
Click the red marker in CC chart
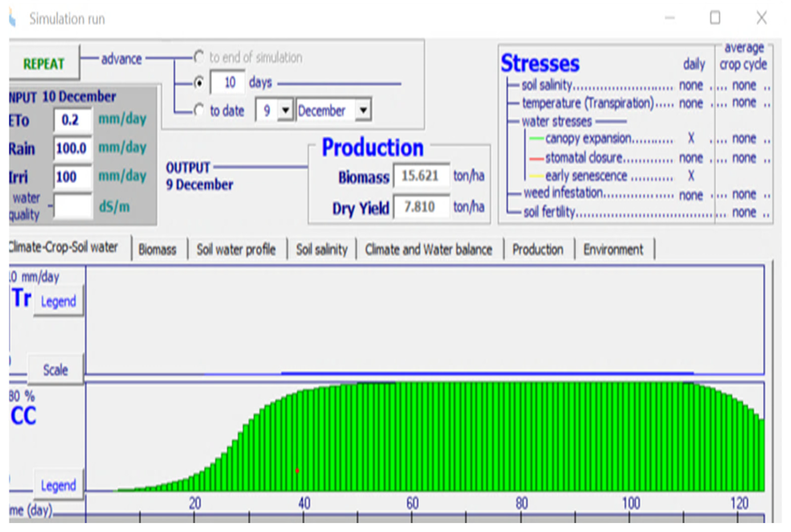pyautogui.click(x=297, y=471)
